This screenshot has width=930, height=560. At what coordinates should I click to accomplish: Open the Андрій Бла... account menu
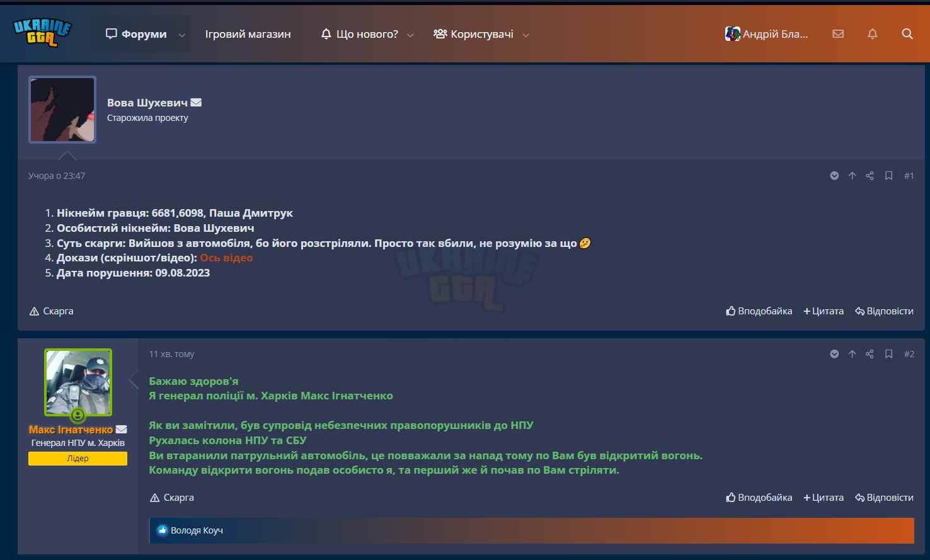coord(766,34)
